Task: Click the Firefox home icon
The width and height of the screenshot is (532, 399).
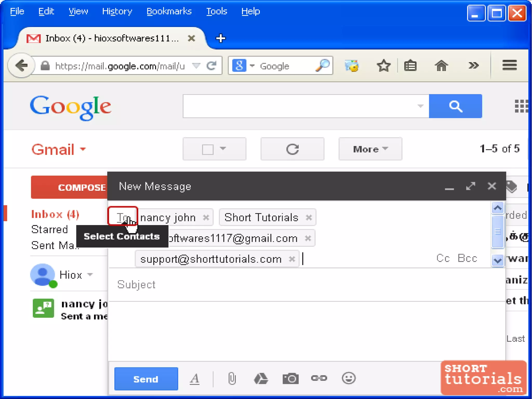Action: point(441,66)
